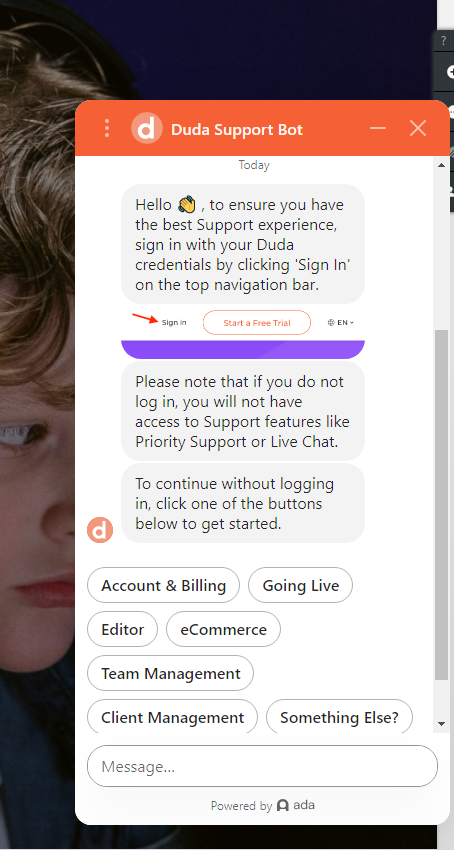The height and width of the screenshot is (850, 454).
Task: Minimize the Duda Support Bot chat
Action: [378, 128]
